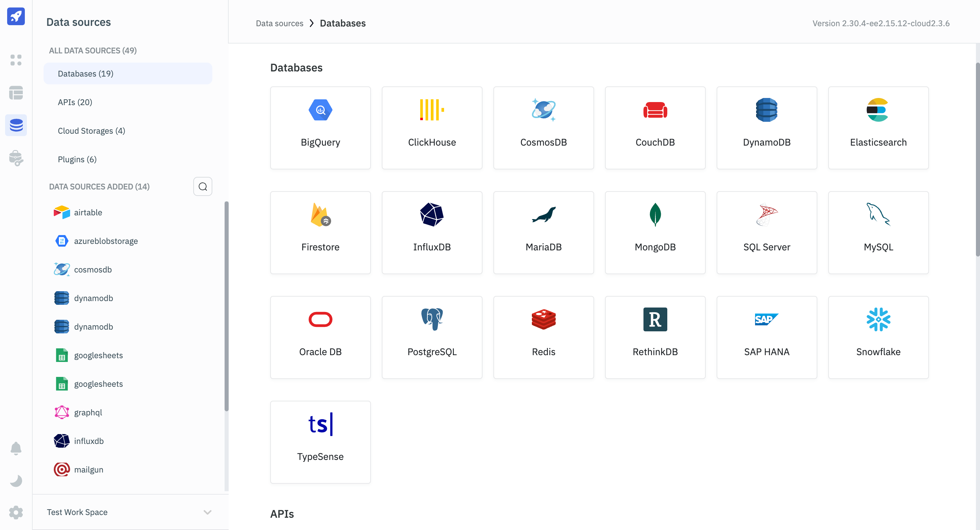Open the ToolJet rocket logo

coord(16,16)
